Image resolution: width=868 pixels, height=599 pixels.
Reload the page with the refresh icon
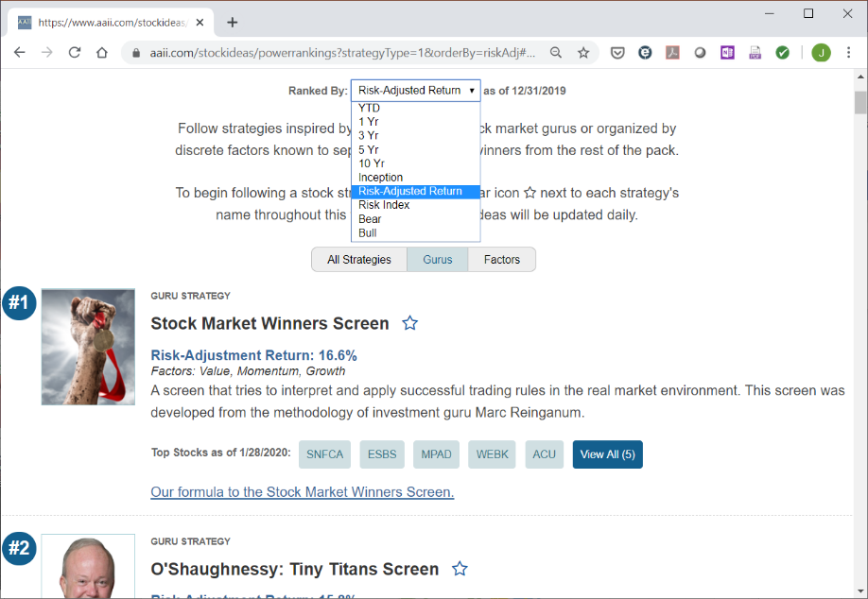pyautogui.click(x=75, y=53)
